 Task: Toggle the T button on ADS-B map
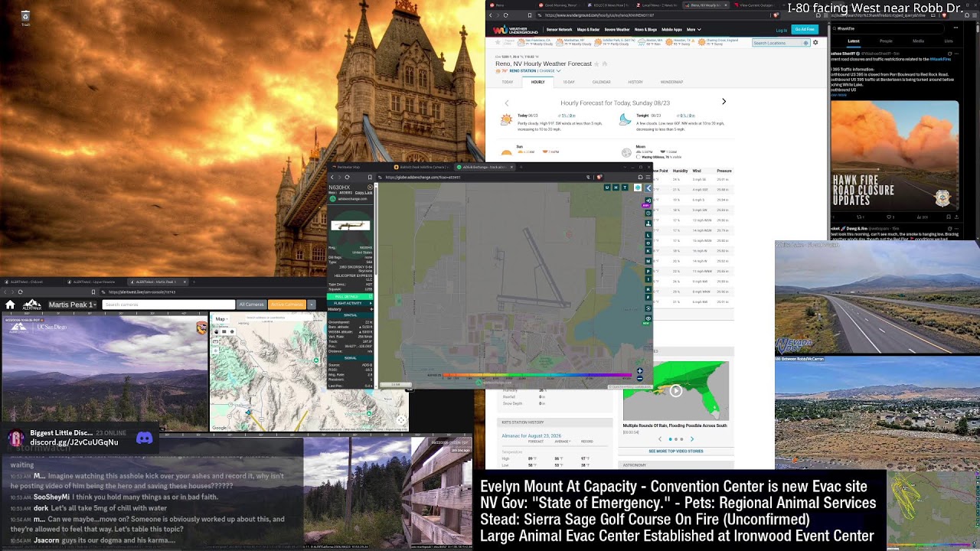tap(626, 187)
